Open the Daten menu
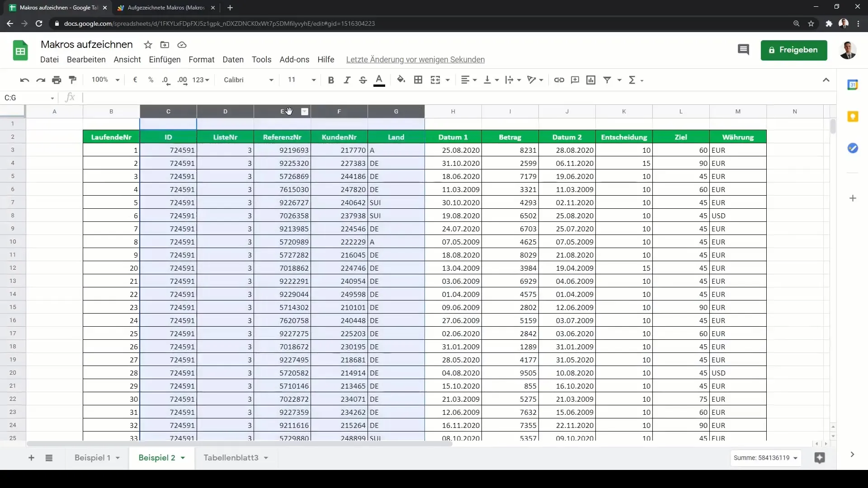 [x=233, y=60]
